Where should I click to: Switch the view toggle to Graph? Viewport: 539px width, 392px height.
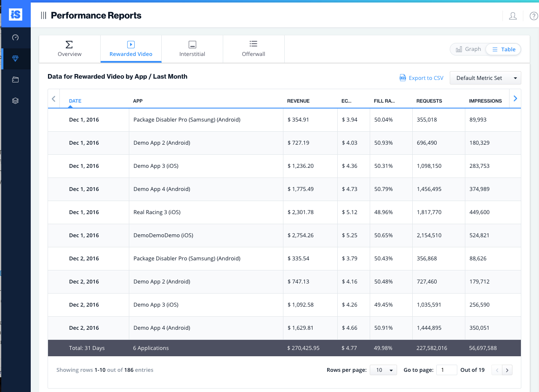click(469, 49)
